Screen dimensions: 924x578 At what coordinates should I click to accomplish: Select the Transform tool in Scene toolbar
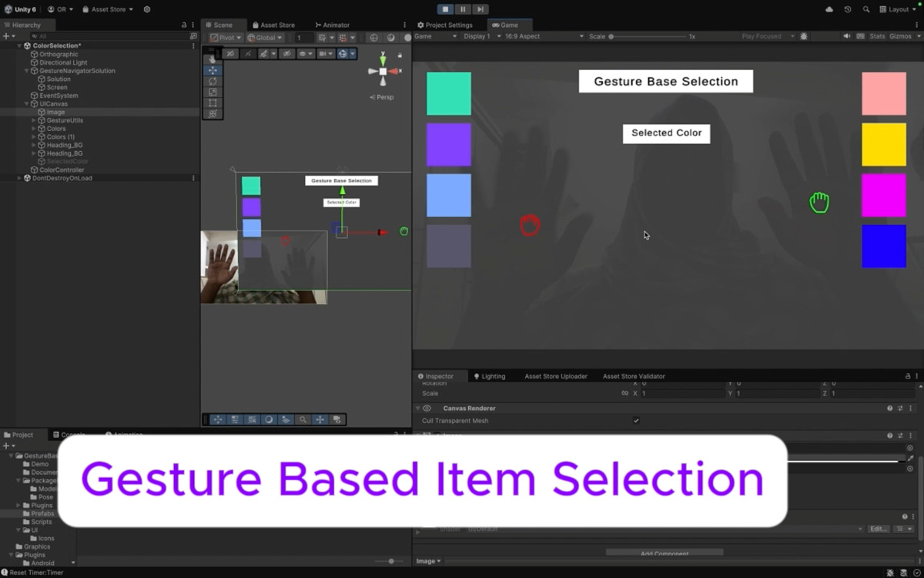point(213,113)
